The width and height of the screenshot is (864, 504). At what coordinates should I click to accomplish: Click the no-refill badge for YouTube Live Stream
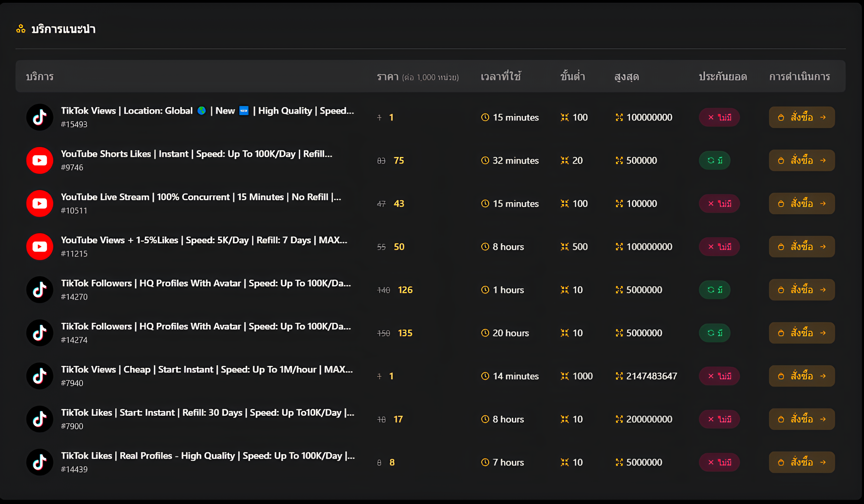[x=719, y=204]
